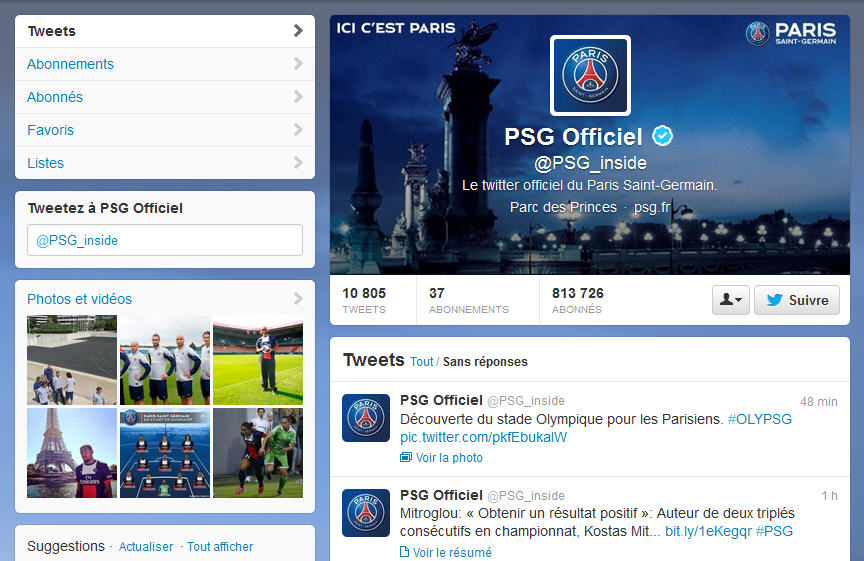The width and height of the screenshot is (864, 561).
Task: Open the user actions dropdown beside Suivre
Action: click(x=731, y=300)
